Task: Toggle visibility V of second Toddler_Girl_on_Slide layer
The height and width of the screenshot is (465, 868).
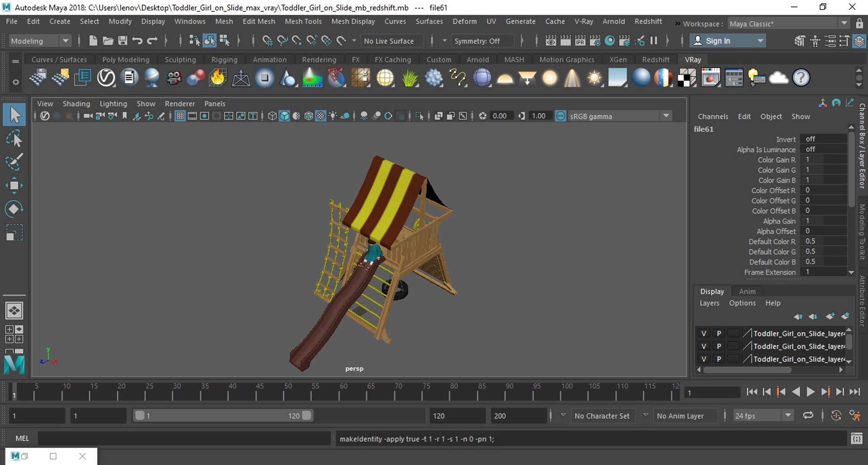Action: point(703,346)
